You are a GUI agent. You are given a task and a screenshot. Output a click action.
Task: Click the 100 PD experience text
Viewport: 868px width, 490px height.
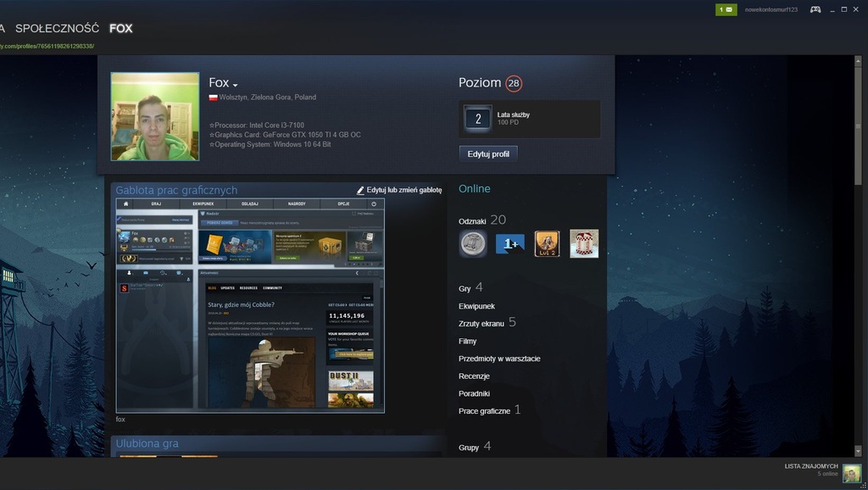click(508, 122)
